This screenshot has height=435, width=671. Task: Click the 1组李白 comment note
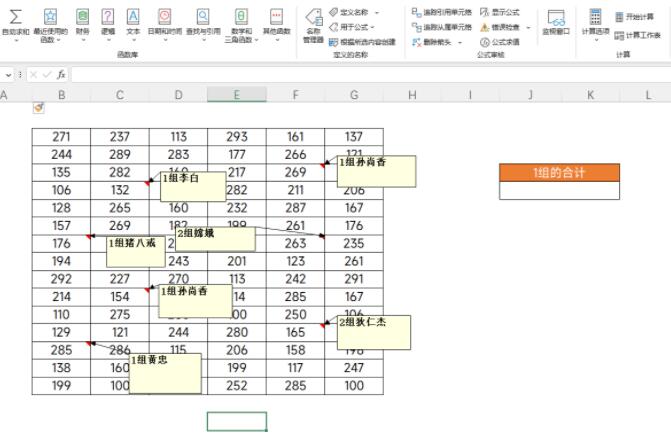[193, 186]
